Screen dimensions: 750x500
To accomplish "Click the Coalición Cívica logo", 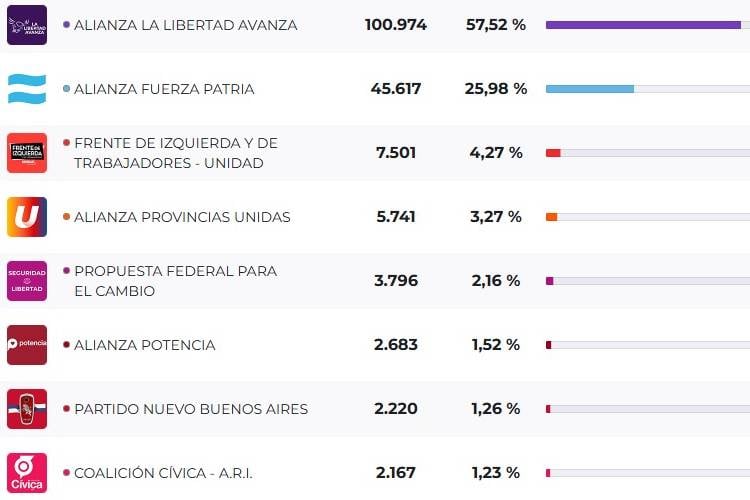I will pos(27,472).
